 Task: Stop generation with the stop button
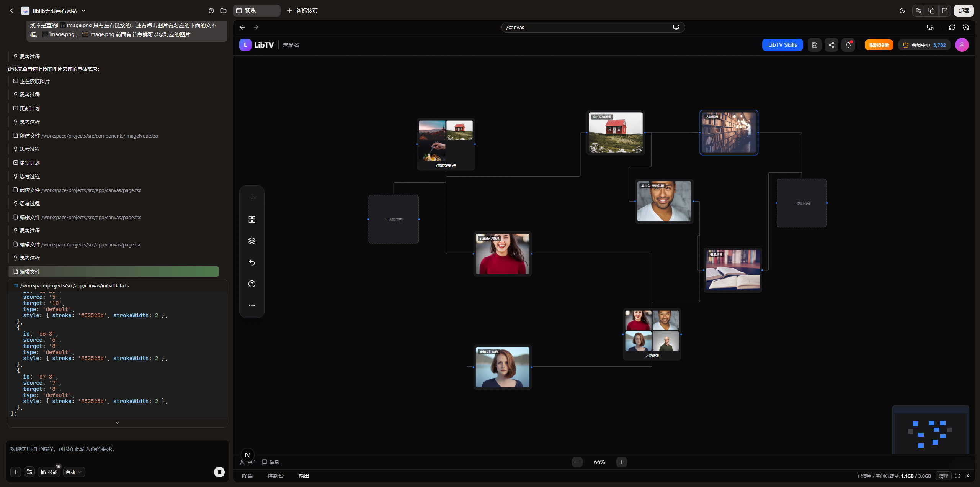[219, 472]
